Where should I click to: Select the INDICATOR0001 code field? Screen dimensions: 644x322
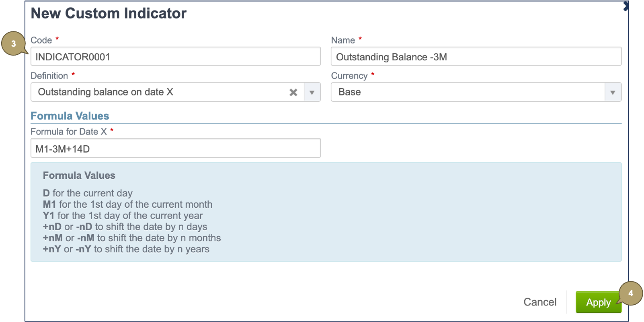coord(176,56)
